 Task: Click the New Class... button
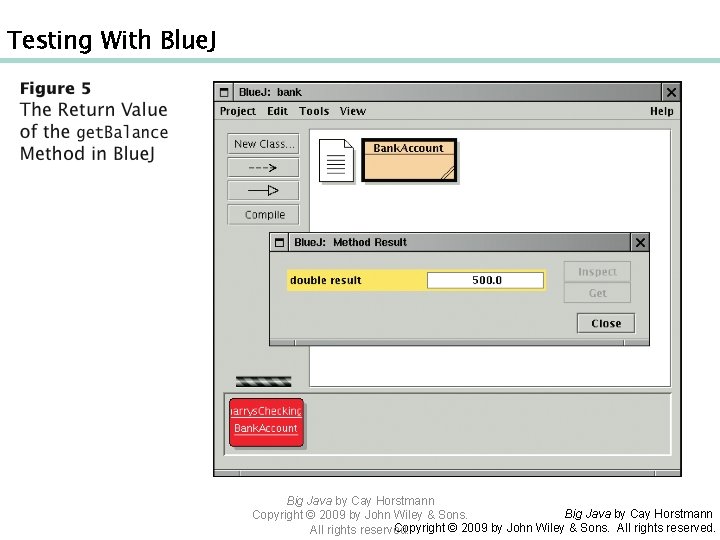click(x=263, y=144)
